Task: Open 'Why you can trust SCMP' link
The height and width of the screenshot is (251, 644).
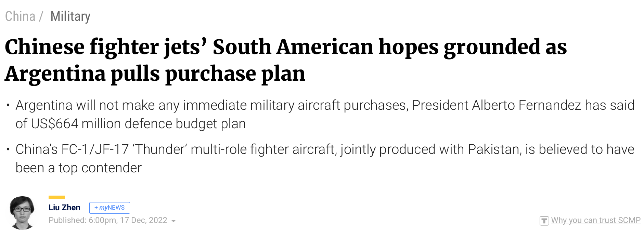Action: [595, 220]
